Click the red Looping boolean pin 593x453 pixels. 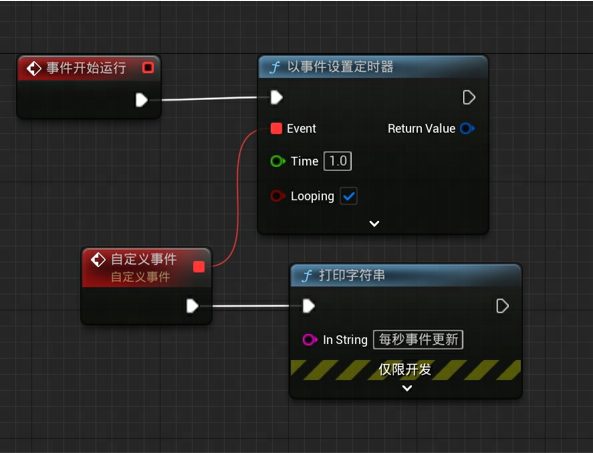point(278,196)
